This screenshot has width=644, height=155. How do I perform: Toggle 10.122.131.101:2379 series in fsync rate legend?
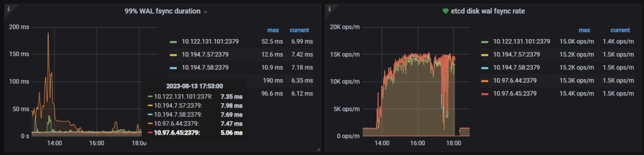[522, 41]
